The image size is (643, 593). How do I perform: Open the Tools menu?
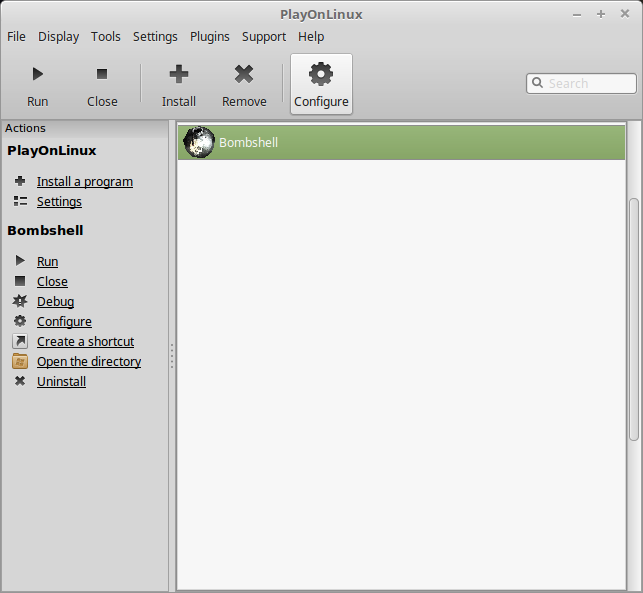click(x=106, y=36)
